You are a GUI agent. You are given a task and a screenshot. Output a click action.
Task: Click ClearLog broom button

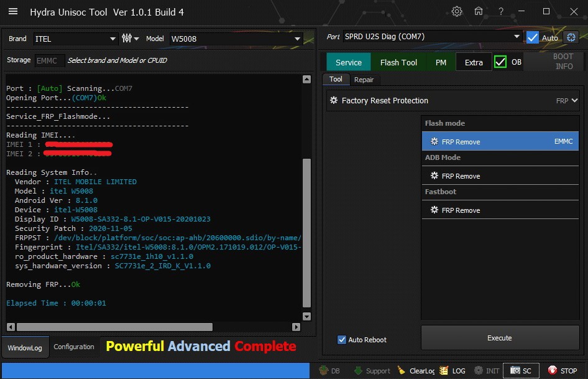[415, 371]
